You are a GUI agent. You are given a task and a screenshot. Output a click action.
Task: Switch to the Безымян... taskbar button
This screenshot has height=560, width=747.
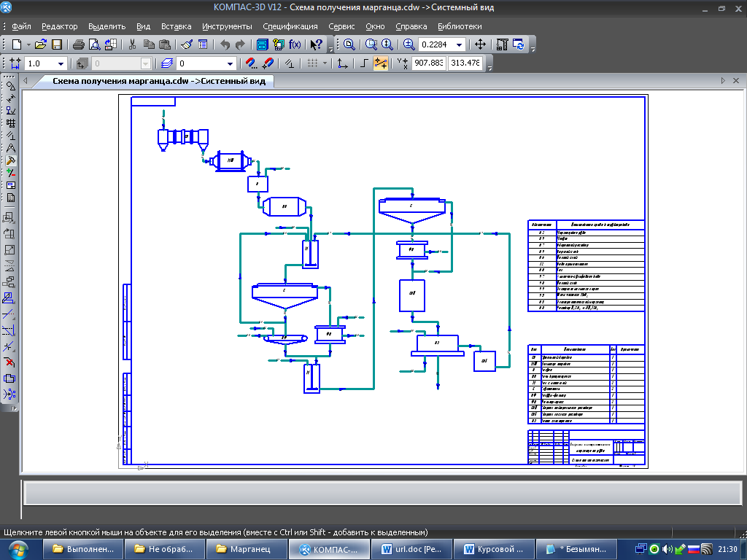click(x=576, y=550)
